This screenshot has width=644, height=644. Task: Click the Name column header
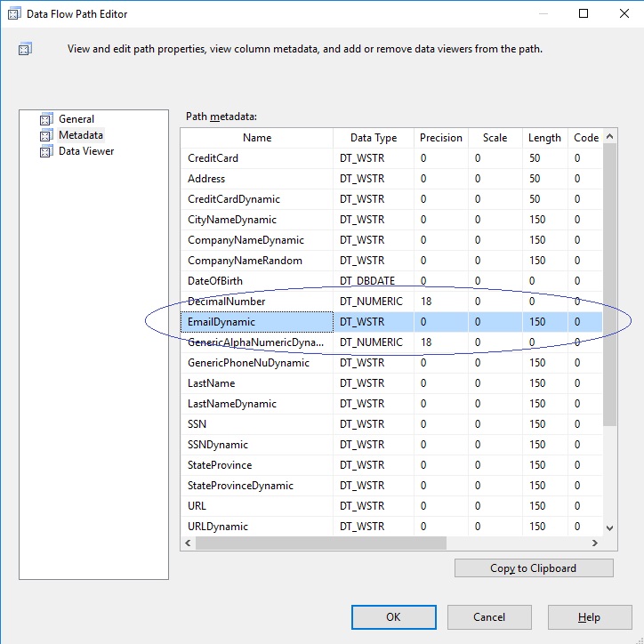pos(257,138)
